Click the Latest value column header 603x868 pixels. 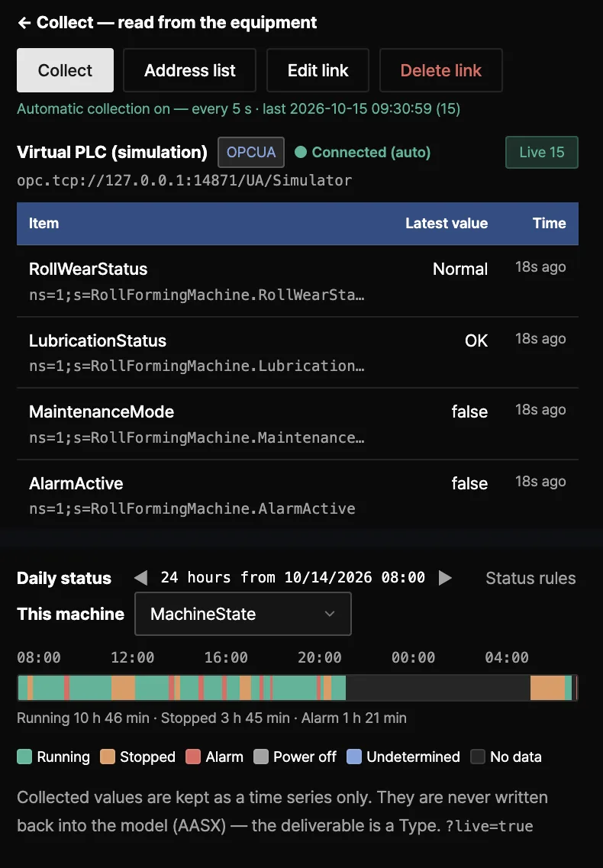tap(447, 223)
